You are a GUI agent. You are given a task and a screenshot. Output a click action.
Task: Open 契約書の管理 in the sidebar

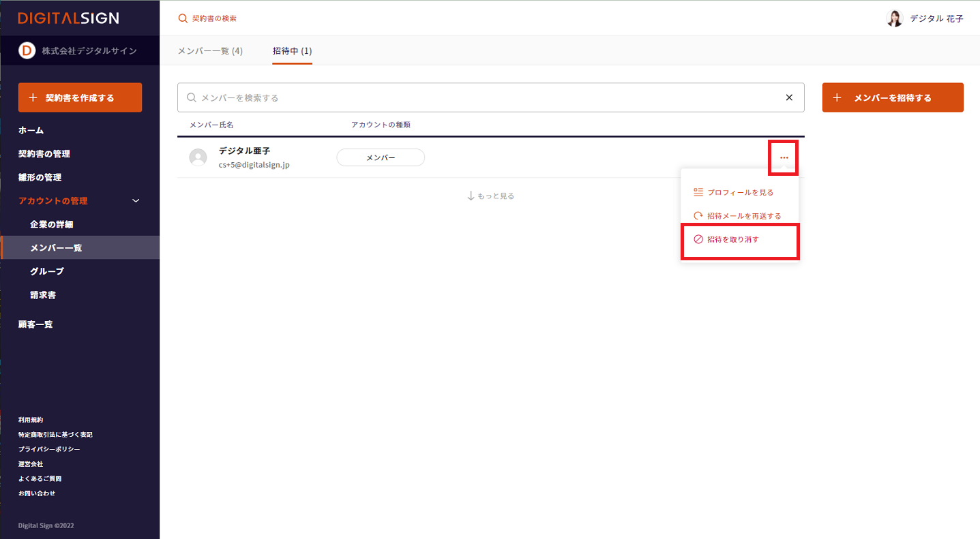(44, 154)
